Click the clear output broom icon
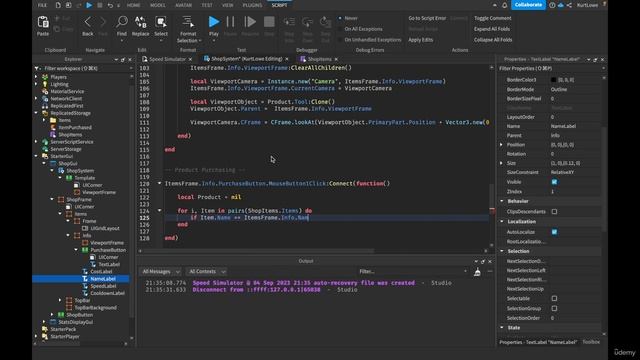 [477, 272]
